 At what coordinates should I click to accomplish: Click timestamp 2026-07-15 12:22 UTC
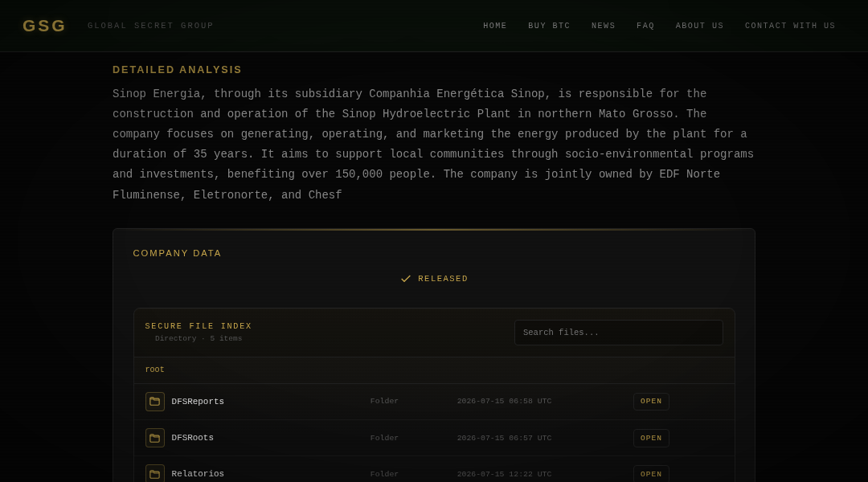(504, 474)
